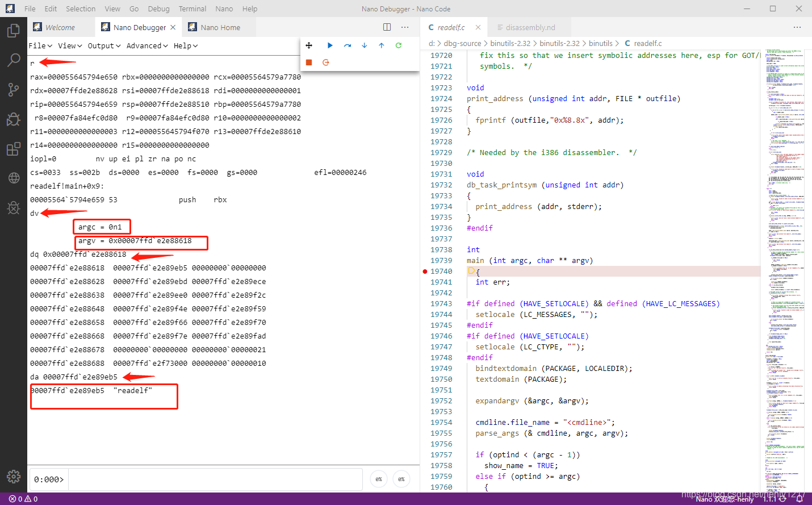Screen dimensions: 812x505
Task: Click the errors and warnings status indicator
Action: click(x=23, y=499)
